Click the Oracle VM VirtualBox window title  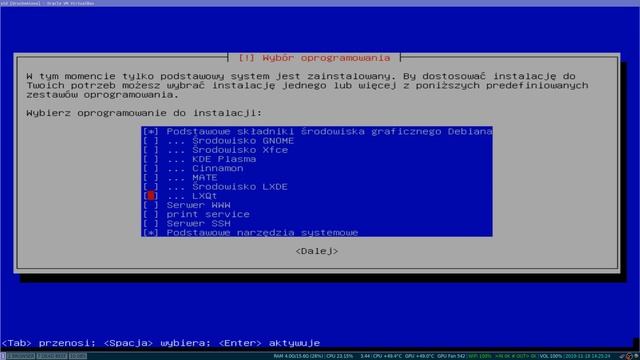(47, 3)
